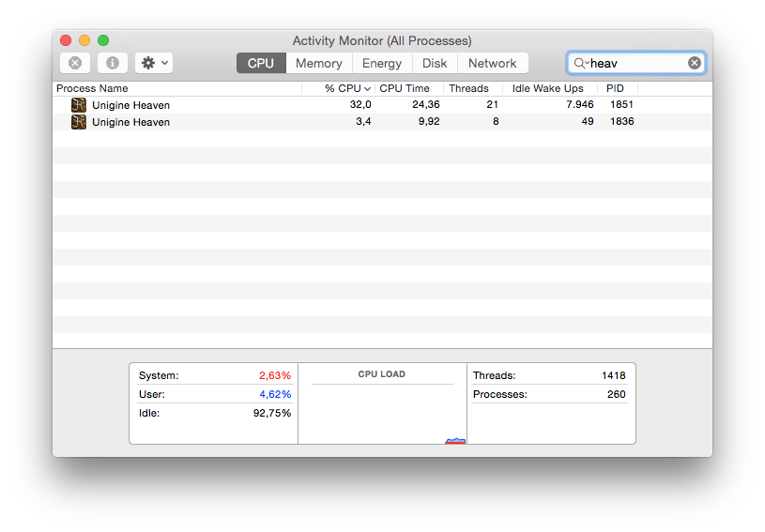The image size is (765, 532).
Task: Click the CPU LOAD graph
Action: tap(383, 414)
